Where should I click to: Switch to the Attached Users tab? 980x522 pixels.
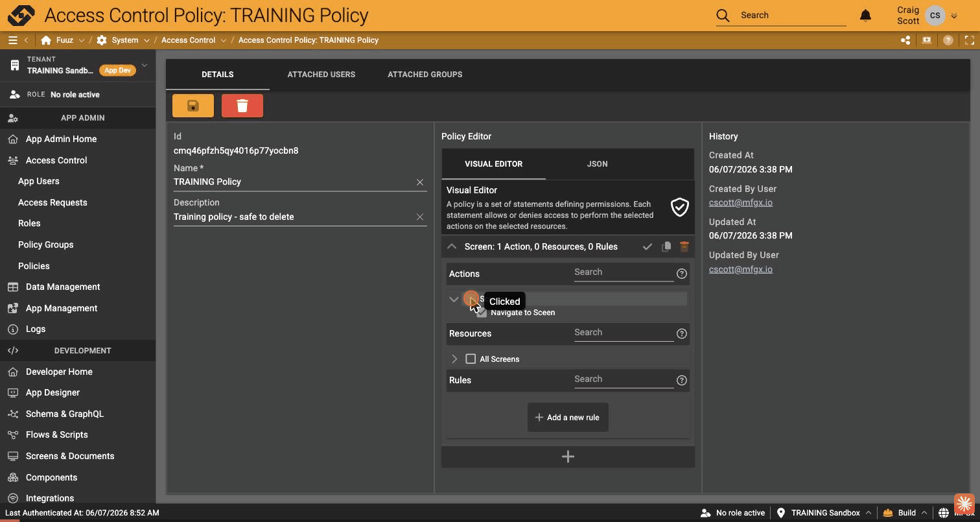(321, 75)
